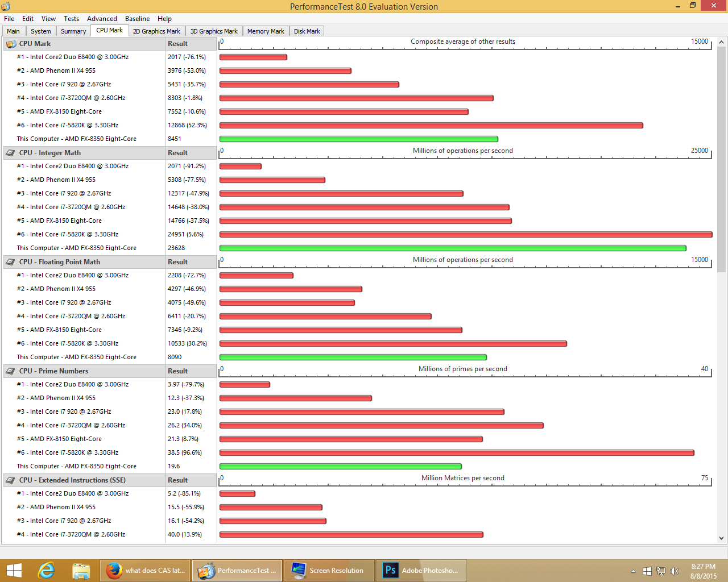Select CPU Mark 'This Computer - AMD FX-8350' row

click(77, 139)
